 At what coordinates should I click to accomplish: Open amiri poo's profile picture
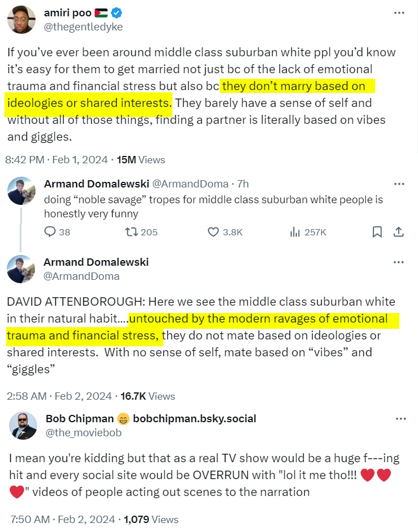(21, 20)
